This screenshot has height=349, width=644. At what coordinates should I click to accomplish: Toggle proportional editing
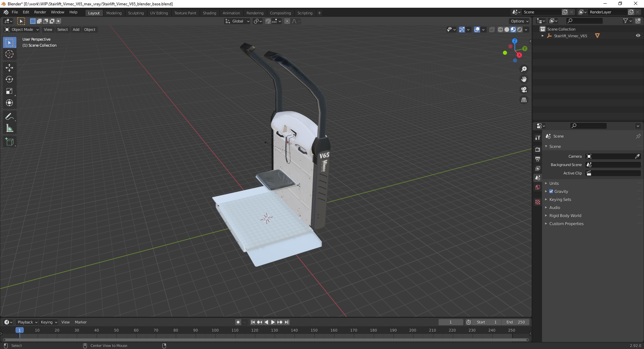(287, 21)
